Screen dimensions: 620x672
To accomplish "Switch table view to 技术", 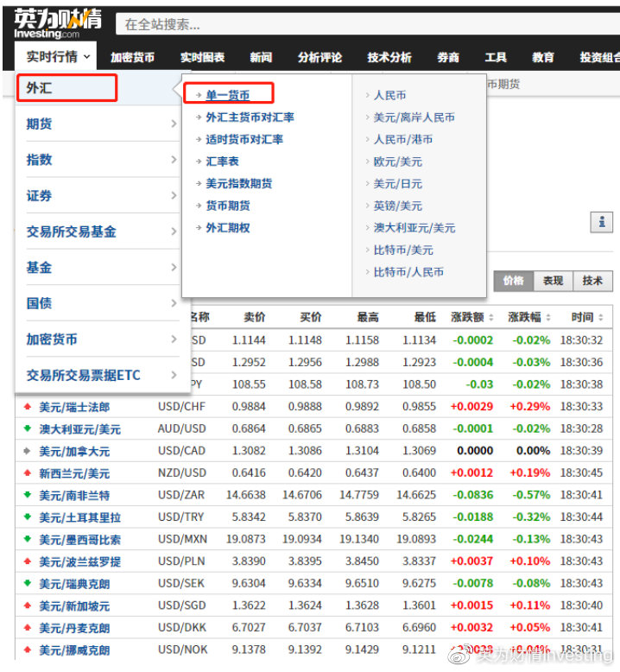I will click(592, 281).
